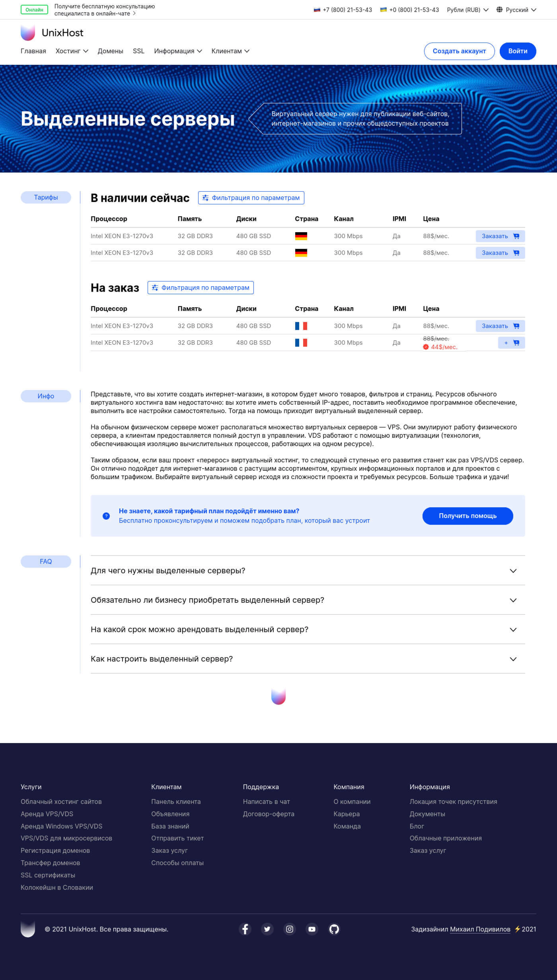Image resolution: width=557 pixels, height=980 pixels.
Task: Click the Создать аккаунт button
Action: [459, 51]
